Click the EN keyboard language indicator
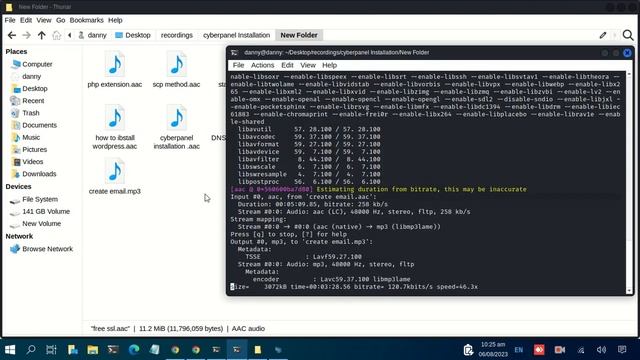Image resolution: width=640 pixels, height=360 pixels. tap(519, 350)
